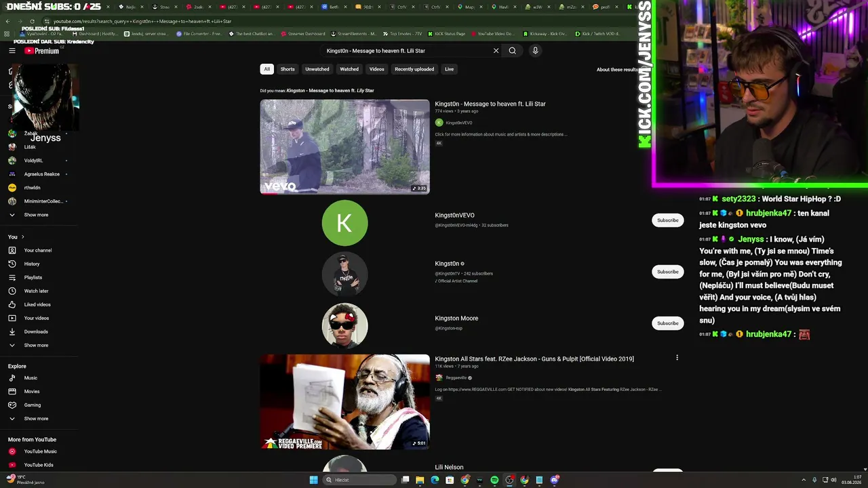Open YouTube Kids from sidebar
This screenshot has width=868, height=488.
[38, 465]
